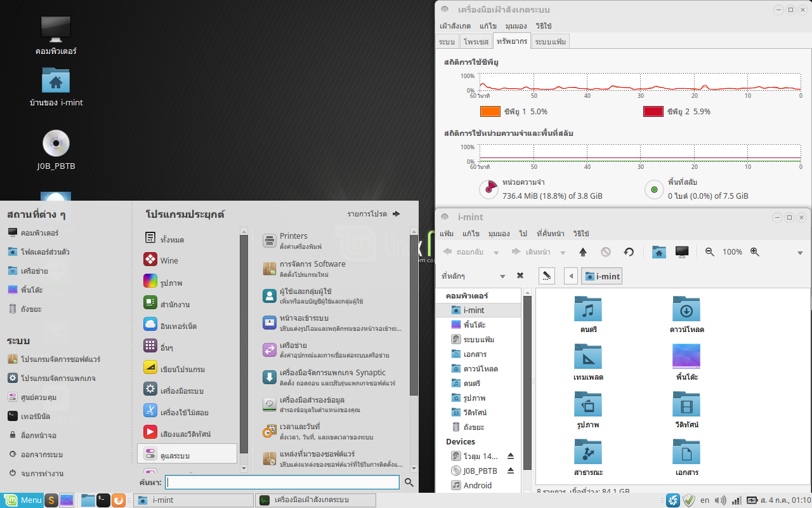The image size is (812, 508).
Task: Open Terminal from the taskbar launcher
Action: point(103,500)
